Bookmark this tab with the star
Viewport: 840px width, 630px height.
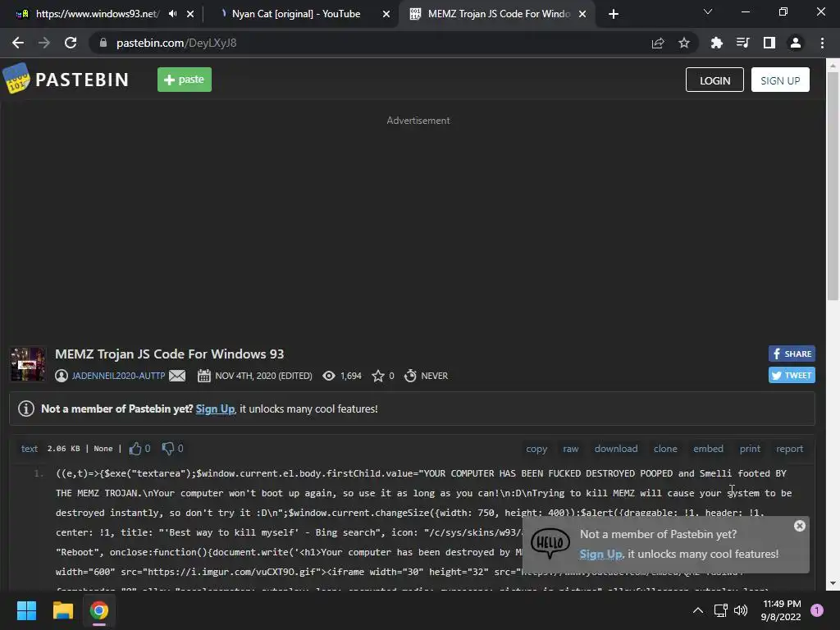pos(684,43)
